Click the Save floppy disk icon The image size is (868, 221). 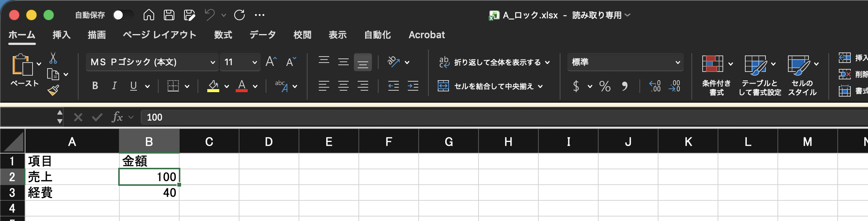(169, 15)
